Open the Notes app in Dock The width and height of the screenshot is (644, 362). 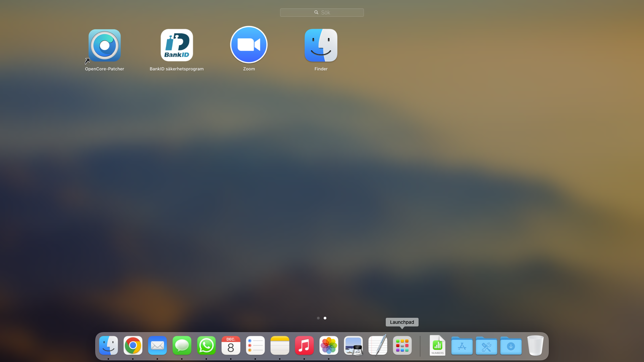pos(280,345)
